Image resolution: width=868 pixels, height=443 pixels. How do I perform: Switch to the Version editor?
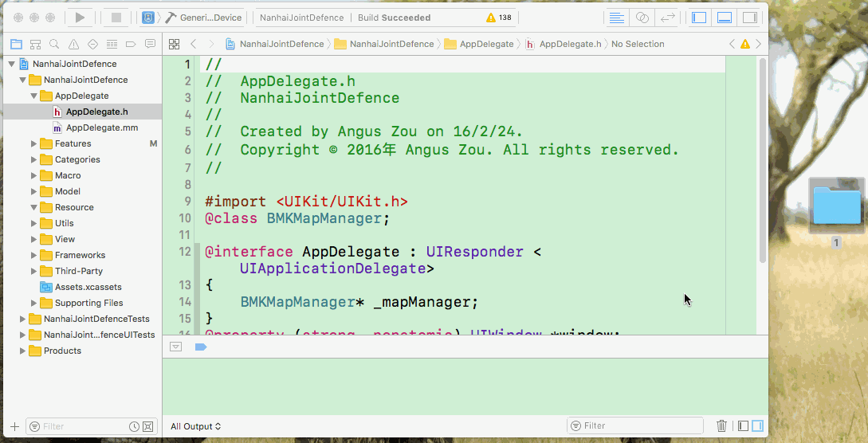(x=668, y=18)
